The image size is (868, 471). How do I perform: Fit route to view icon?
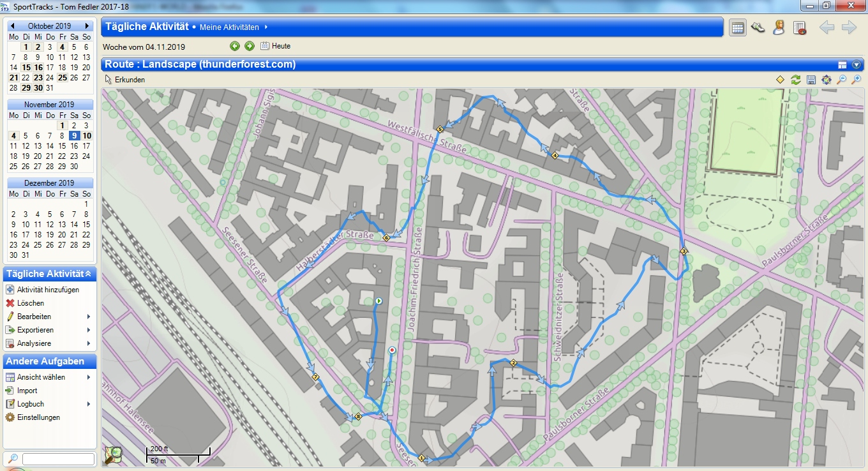827,80
